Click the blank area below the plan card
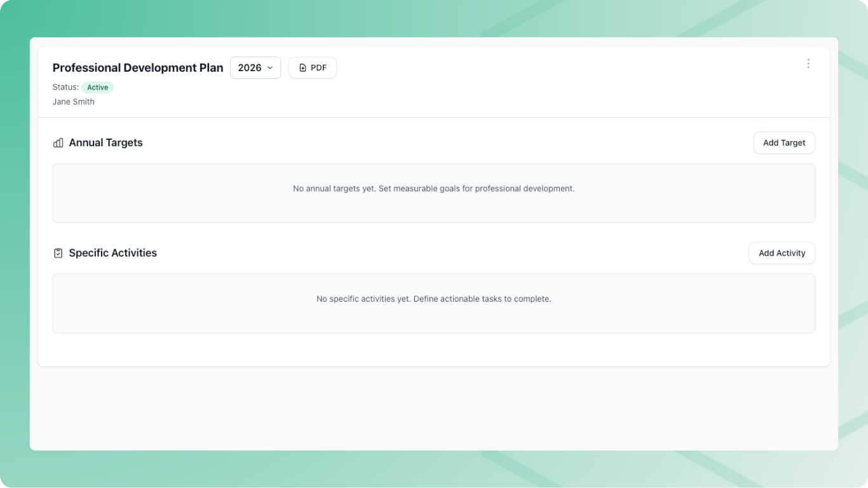The image size is (868, 488). (433, 408)
